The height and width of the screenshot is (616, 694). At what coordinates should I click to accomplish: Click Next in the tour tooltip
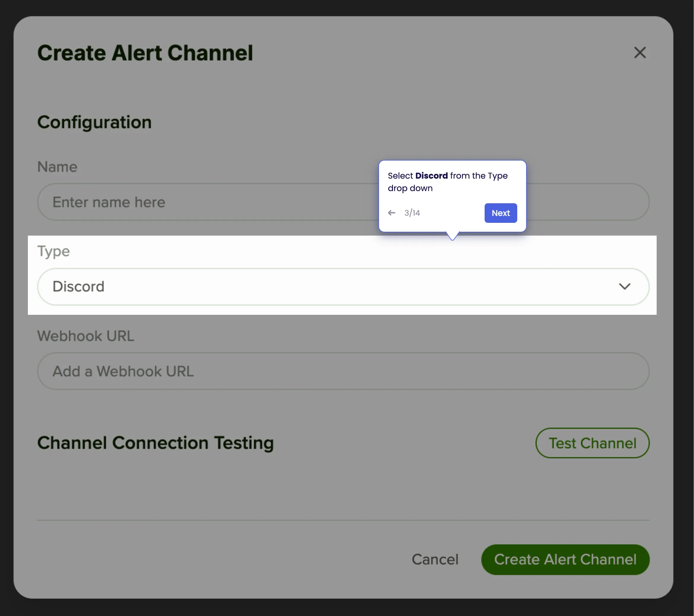click(500, 213)
